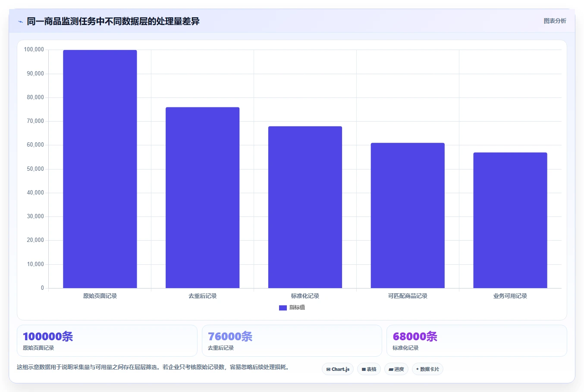Click the 去重后记录 axis label

203,296
